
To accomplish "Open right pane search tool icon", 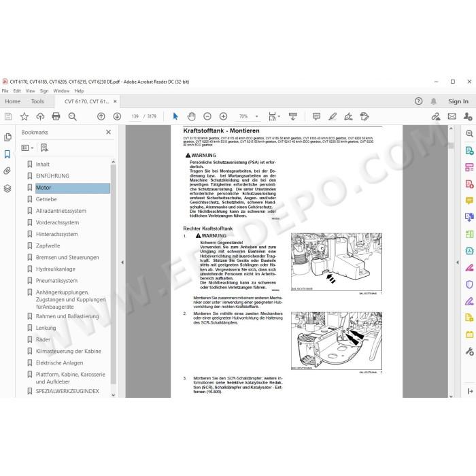I will (469, 133).
